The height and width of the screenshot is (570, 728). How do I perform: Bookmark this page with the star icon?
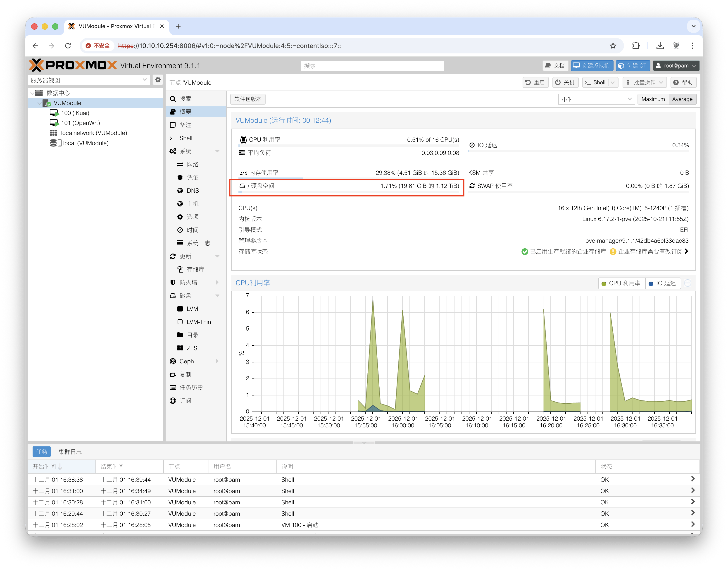point(613,46)
